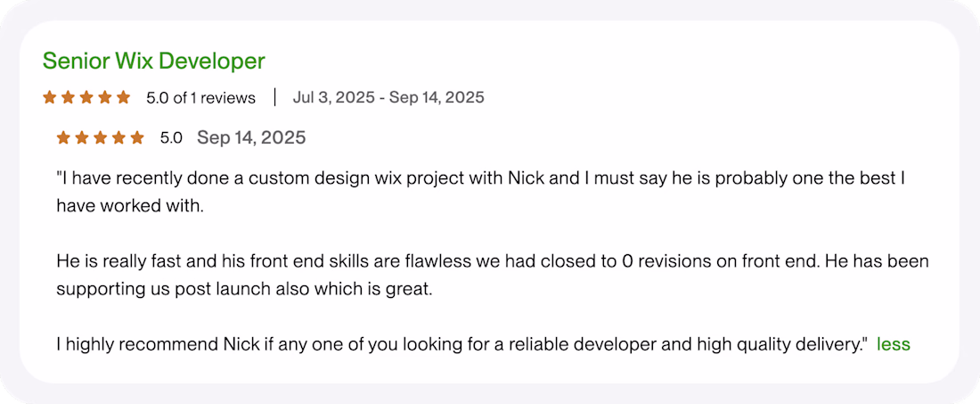Image resolution: width=980 pixels, height=404 pixels.
Task: Click first star beside Sep 14 review
Action: pos(63,137)
